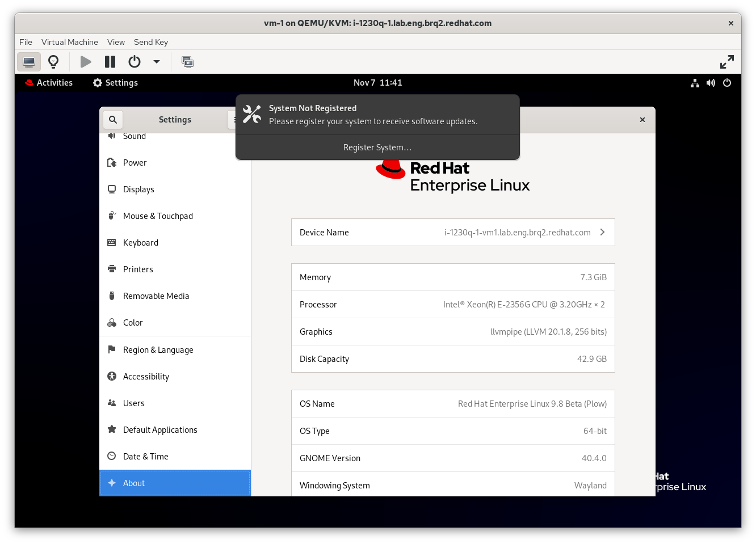Screen dimensions: 756x544
Task: Click the OS Name Red Hat value
Action: (532, 404)
